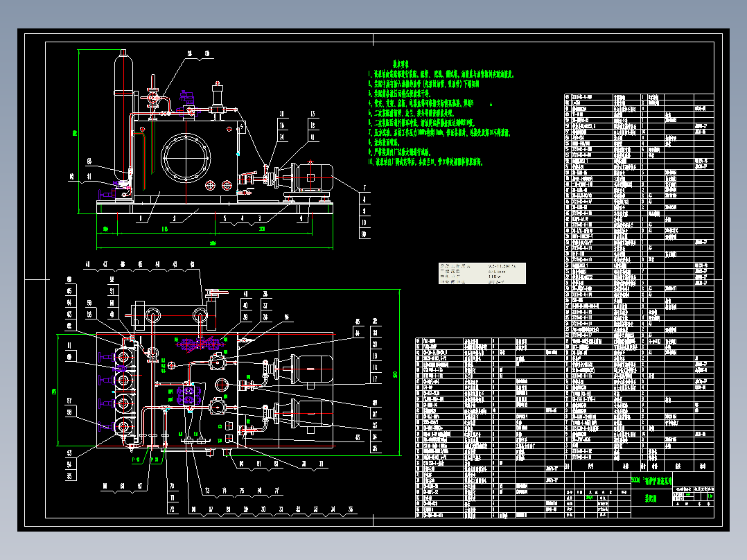The image size is (747, 560).
Task: Select balloon number 40 above top view
Action: [x=245, y=306]
